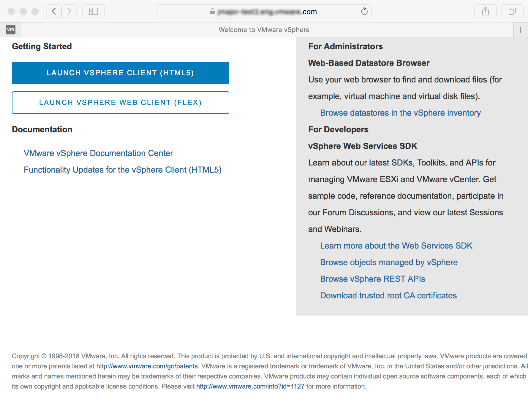The height and width of the screenshot is (420, 528).
Task: Learn more about the Web Services SDK
Action: tap(396, 246)
